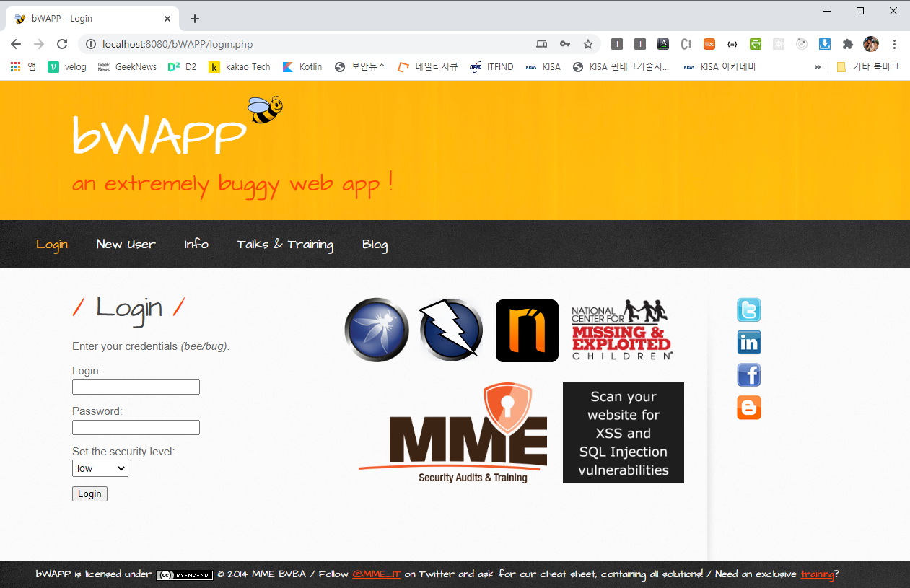The width and height of the screenshot is (910, 588).
Task: Open the Creative Commons license badge
Action: click(185, 575)
